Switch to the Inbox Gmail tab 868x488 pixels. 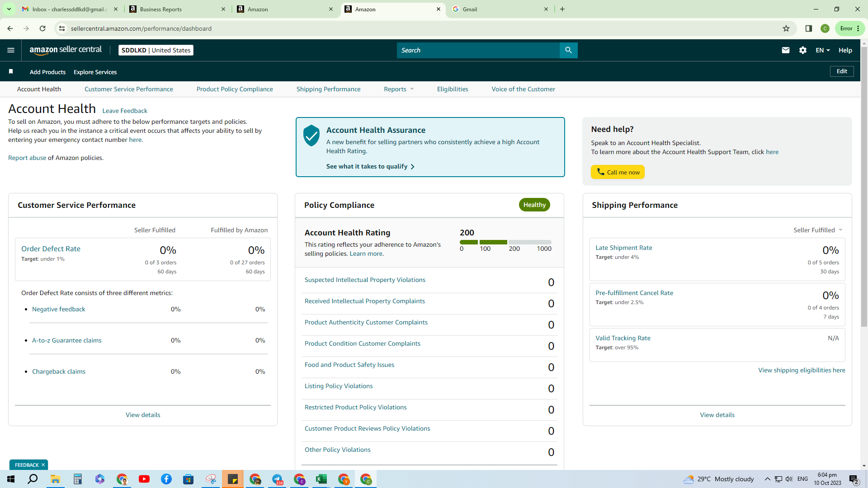click(70, 9)
